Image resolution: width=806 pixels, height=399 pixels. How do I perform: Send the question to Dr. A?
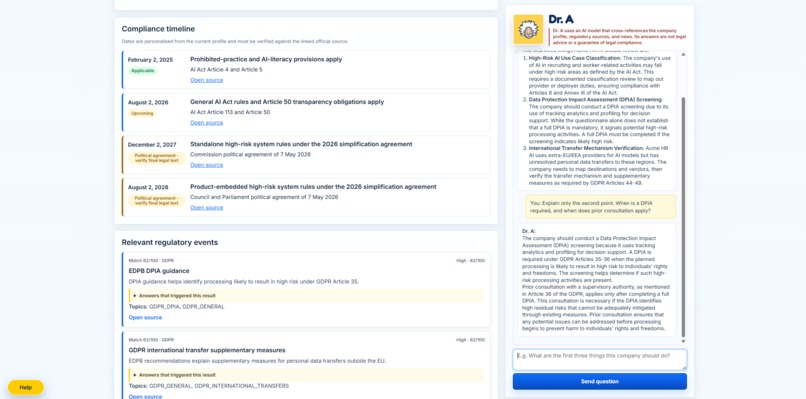599,382
